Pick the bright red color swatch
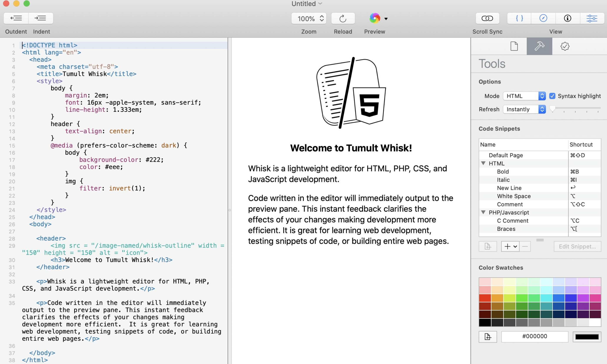The image size is (607, 364). [x=485, y=298]
